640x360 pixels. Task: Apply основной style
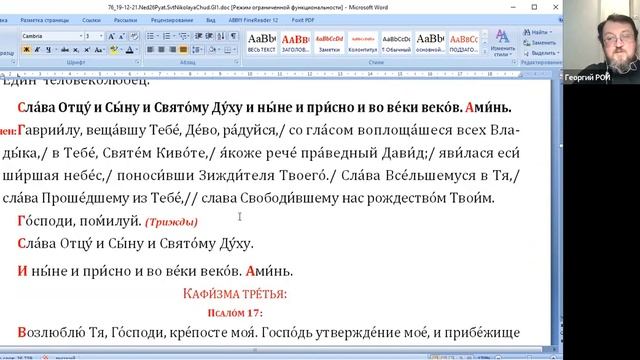click(x=430, y=43)
